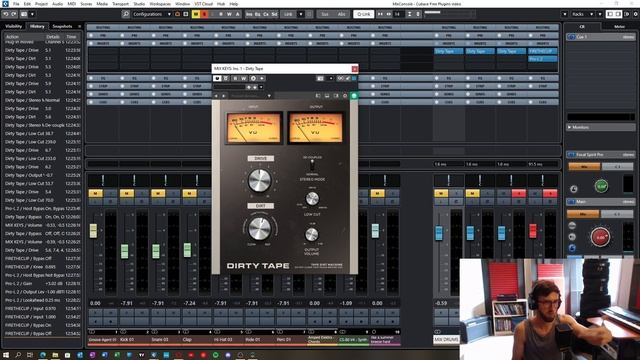Open Dirty Tape preset list dropdown
Image resolution: width=640 pixels, height=360 pixels.
point(269,96)
